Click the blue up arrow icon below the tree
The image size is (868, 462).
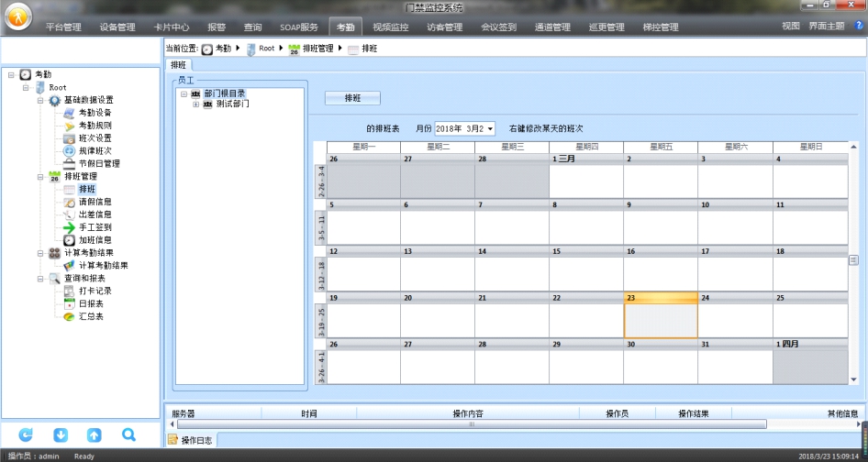click(95, 434)
